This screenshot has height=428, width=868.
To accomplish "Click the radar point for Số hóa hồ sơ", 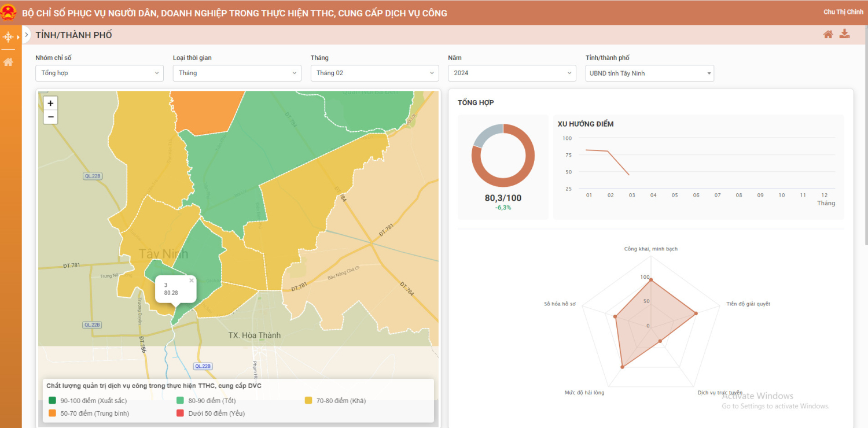I will pos(616,316).
